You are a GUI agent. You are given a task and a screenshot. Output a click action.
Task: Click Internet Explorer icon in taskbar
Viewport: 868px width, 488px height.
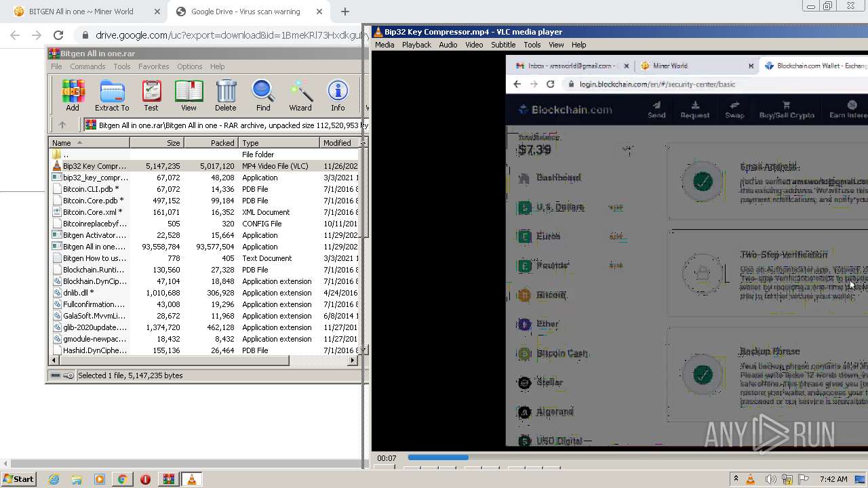54,479
